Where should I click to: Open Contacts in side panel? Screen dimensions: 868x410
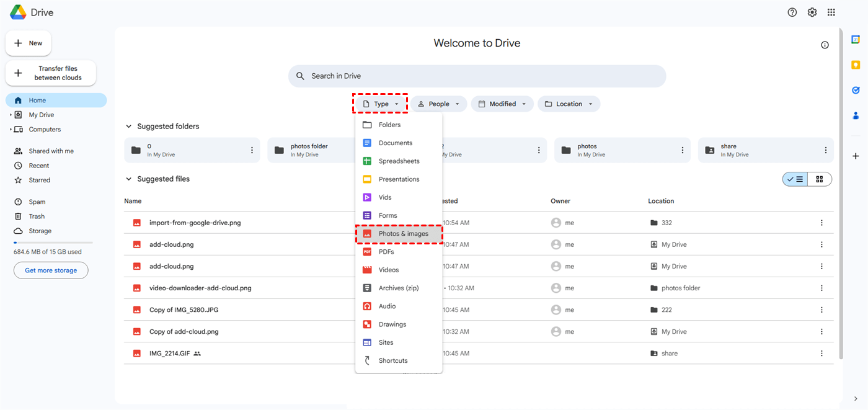[x=856, y=115]
